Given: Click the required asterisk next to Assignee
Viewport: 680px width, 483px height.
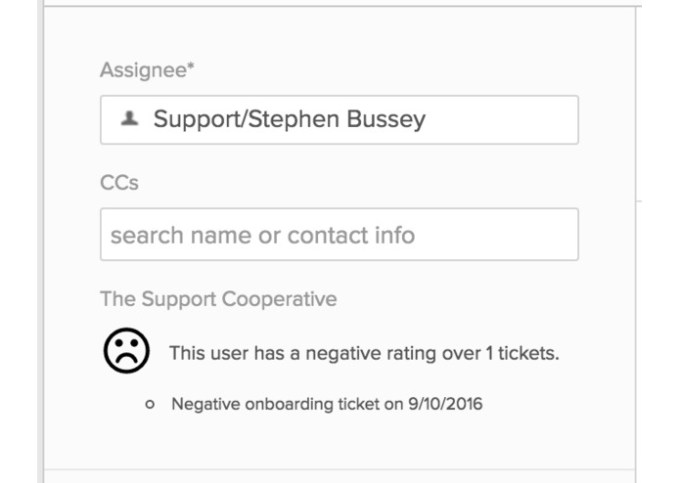Looking at the screenshot, I should [191, 68].
